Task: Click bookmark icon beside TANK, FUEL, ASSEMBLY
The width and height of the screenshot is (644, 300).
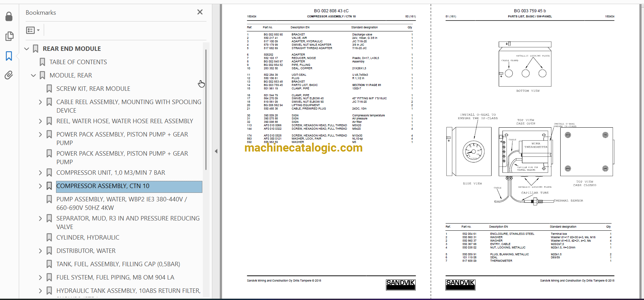Action: 49,264
